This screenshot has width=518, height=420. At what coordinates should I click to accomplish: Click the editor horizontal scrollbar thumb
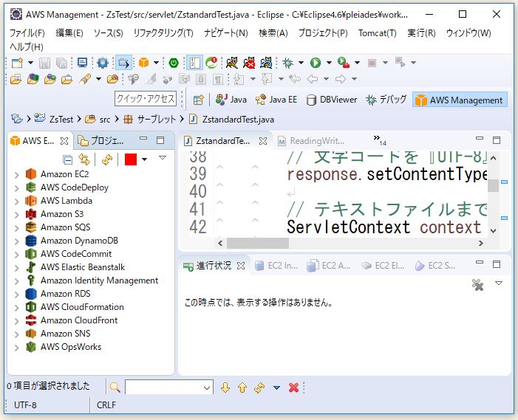258,243
